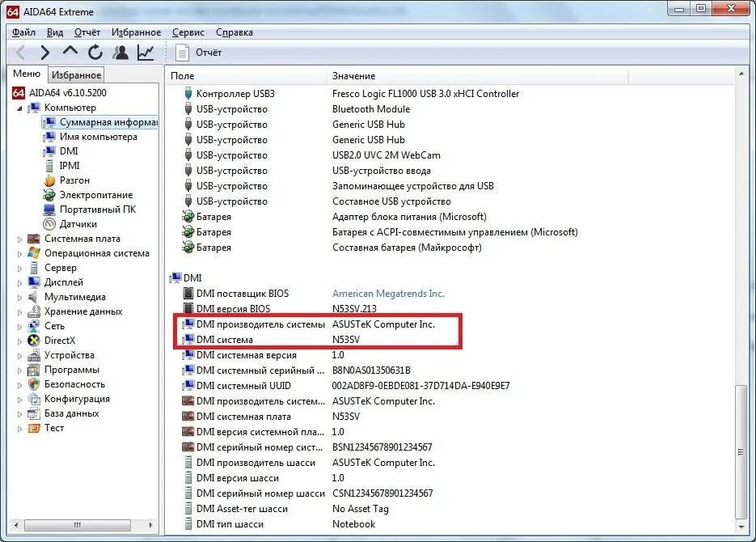Screen dimensions: 756x542
Task: Click the Refresh toolbar icon
Action: [x=95, y=52]
